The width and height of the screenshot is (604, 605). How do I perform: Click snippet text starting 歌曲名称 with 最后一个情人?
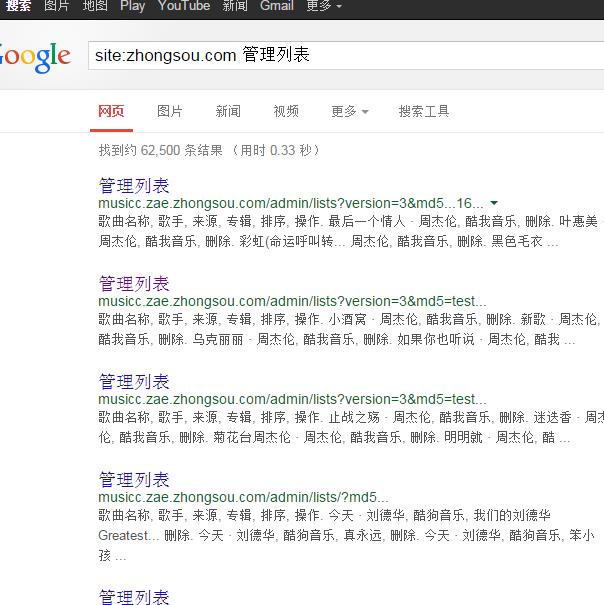[x=349, y=221]
